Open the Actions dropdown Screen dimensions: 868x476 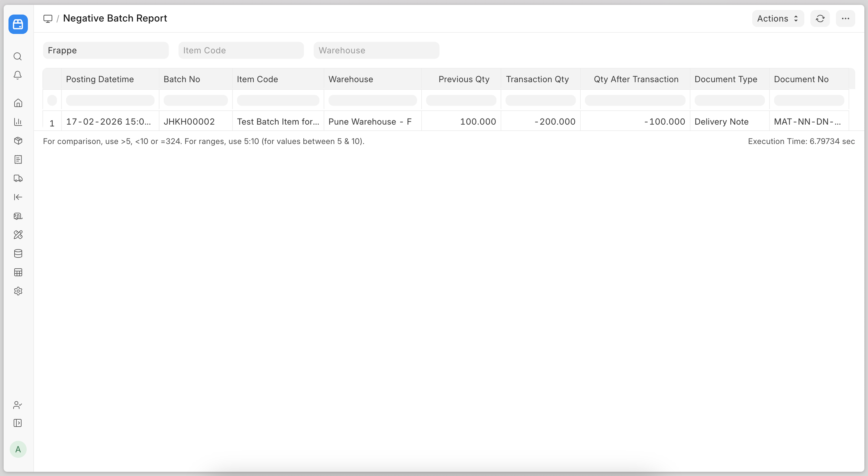click(777, 18)
